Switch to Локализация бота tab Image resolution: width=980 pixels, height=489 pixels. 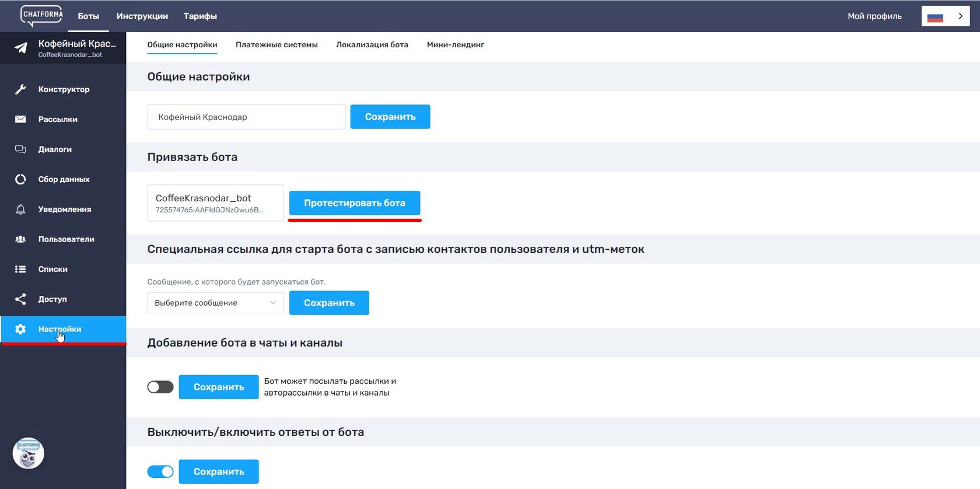(x=372, y=45)
